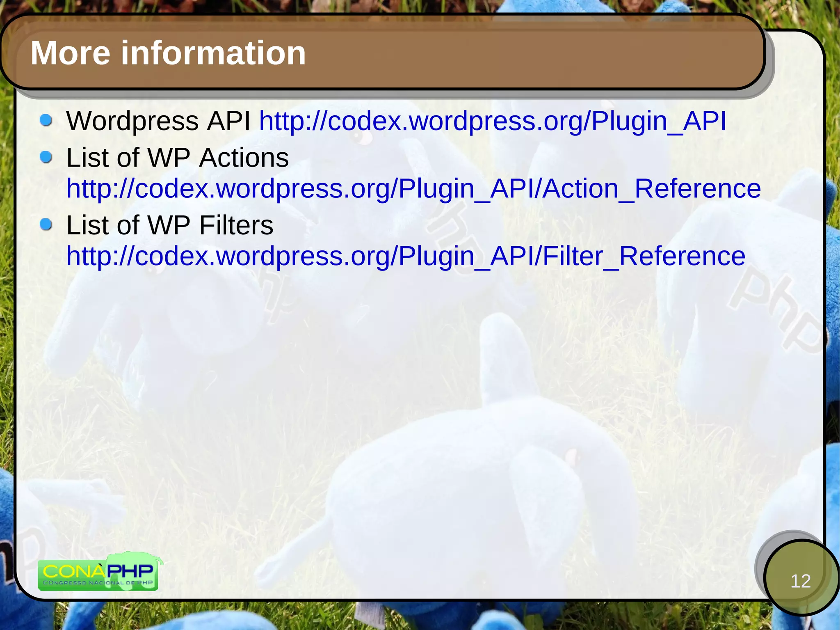Select the 'List of WP Filters' text
840x630 pixels.
pyautogui.click(x=170, y=226)
